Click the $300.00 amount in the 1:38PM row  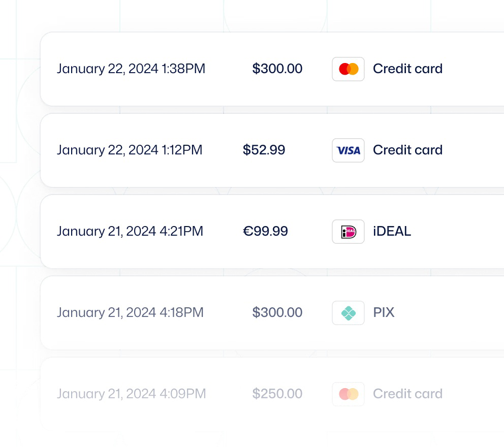(277, 69)
